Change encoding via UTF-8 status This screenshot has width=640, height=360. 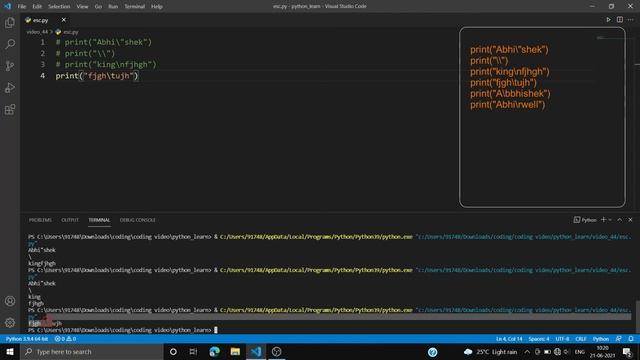(x=562, y=339)
